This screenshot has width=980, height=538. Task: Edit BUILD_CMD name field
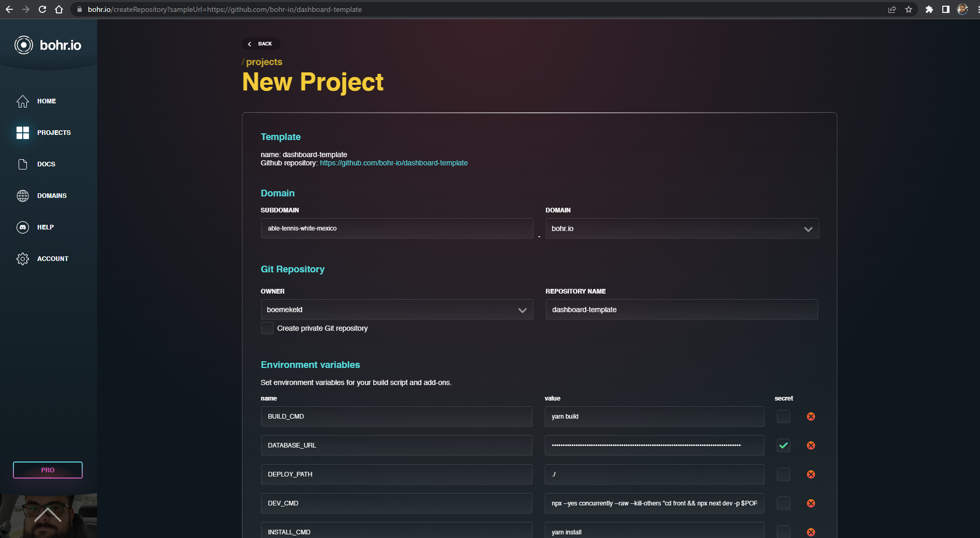(396, 417)
